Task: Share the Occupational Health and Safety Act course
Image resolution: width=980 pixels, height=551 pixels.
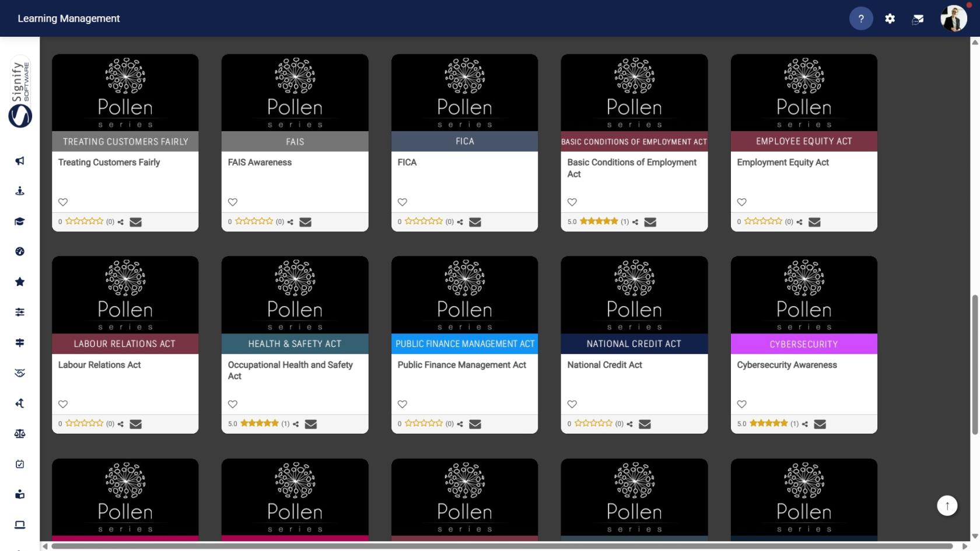Action: pyautogui.click(x=296, y=424)
